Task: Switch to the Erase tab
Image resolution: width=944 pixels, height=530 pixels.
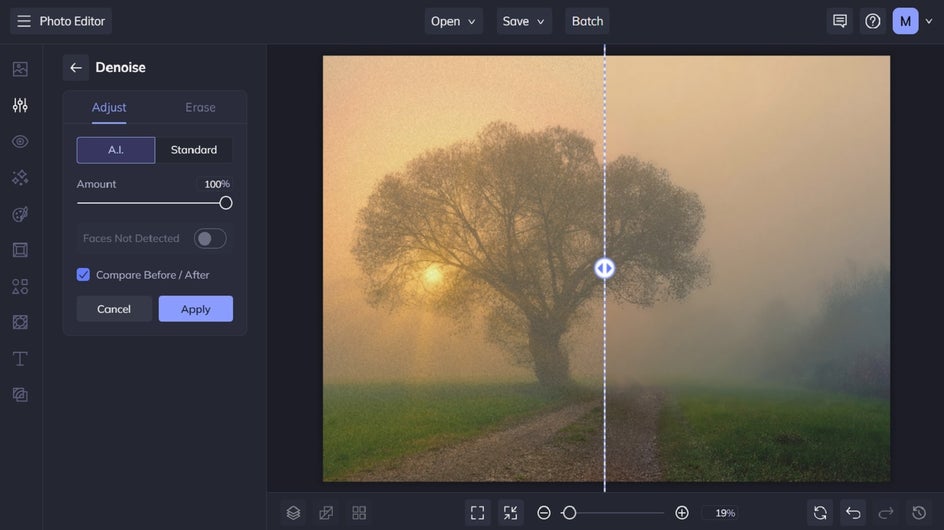Action: pos(200,108)
